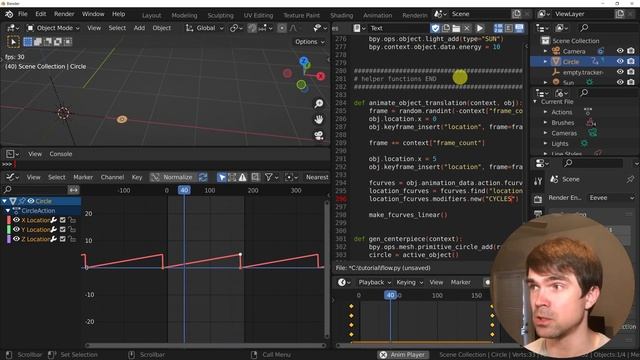The height and width of the screenshot is (360, 640).
Task: Switch to the Animation workspace tab
Action: [x=378, y=16]
